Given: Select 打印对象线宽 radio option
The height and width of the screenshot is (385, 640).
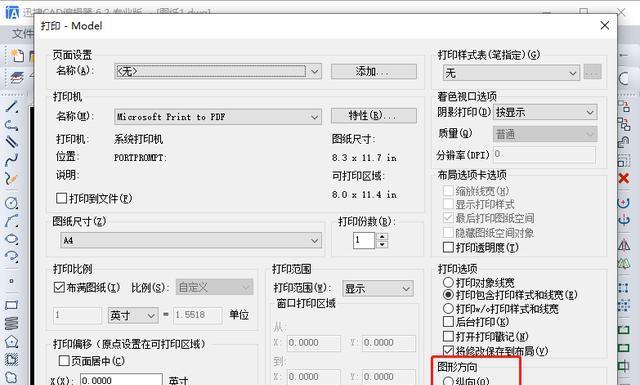Looking at the screenshot, I should coord(448,282).
